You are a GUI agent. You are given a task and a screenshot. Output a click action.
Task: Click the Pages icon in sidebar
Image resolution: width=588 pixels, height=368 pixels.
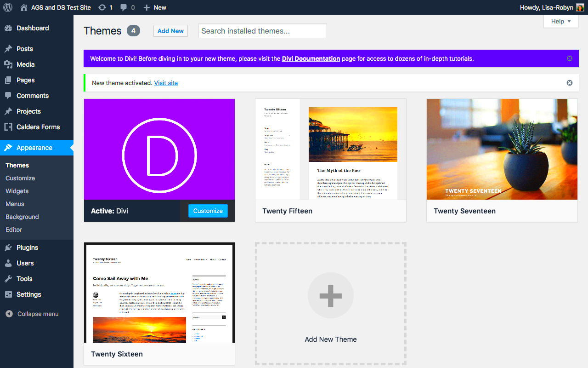pos(8,80)
